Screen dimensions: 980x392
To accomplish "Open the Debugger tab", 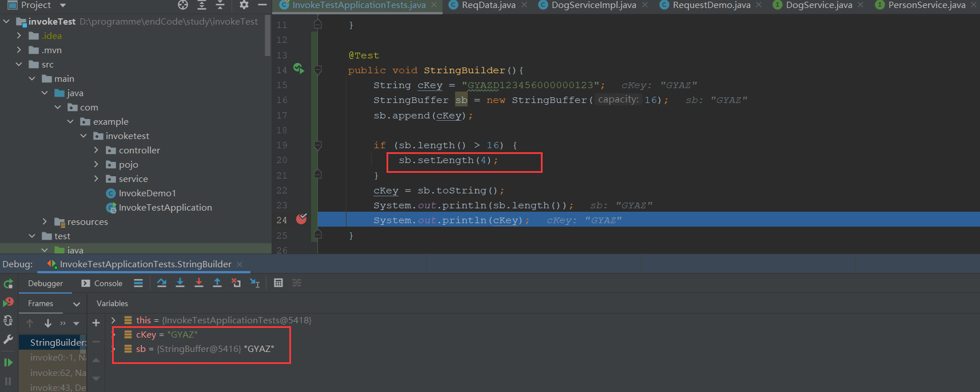I will (46, 283).
